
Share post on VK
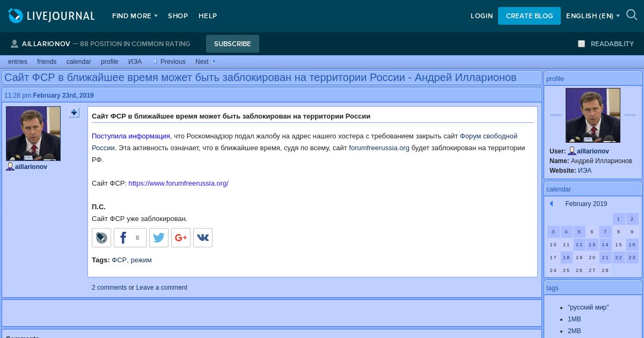(x=203, y=238)
